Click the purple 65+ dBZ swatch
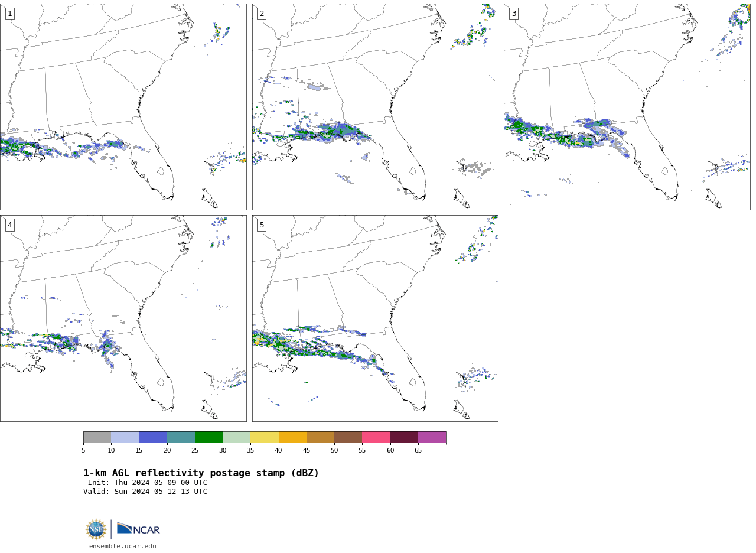The width and height of the screenshot is (756, 553). (432, 437)
